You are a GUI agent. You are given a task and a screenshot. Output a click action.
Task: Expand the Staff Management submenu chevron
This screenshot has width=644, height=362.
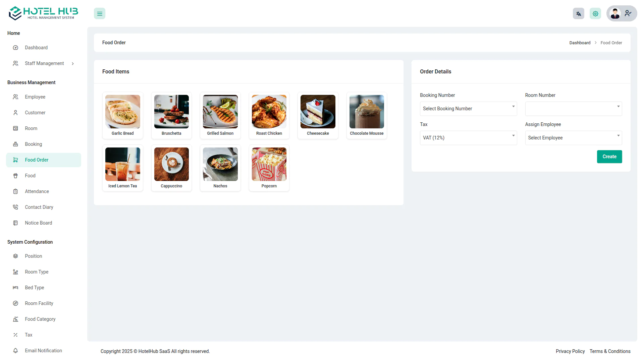[73, 64]
